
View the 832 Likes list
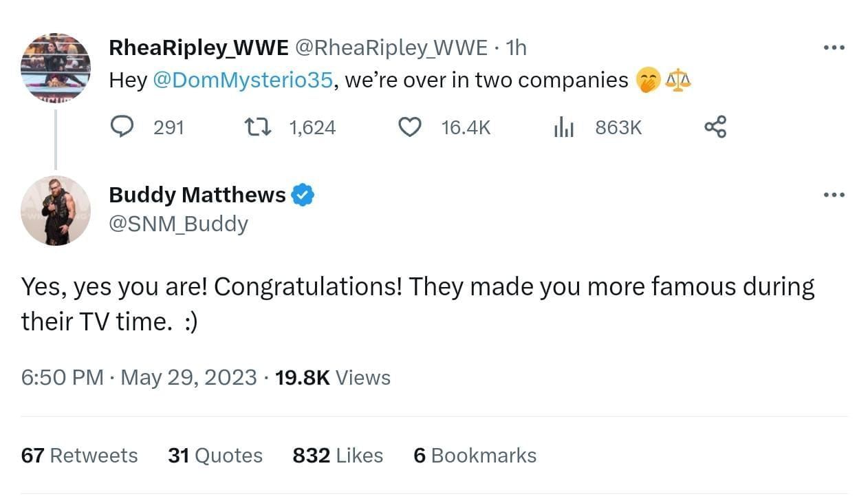(x=338, y=455)
